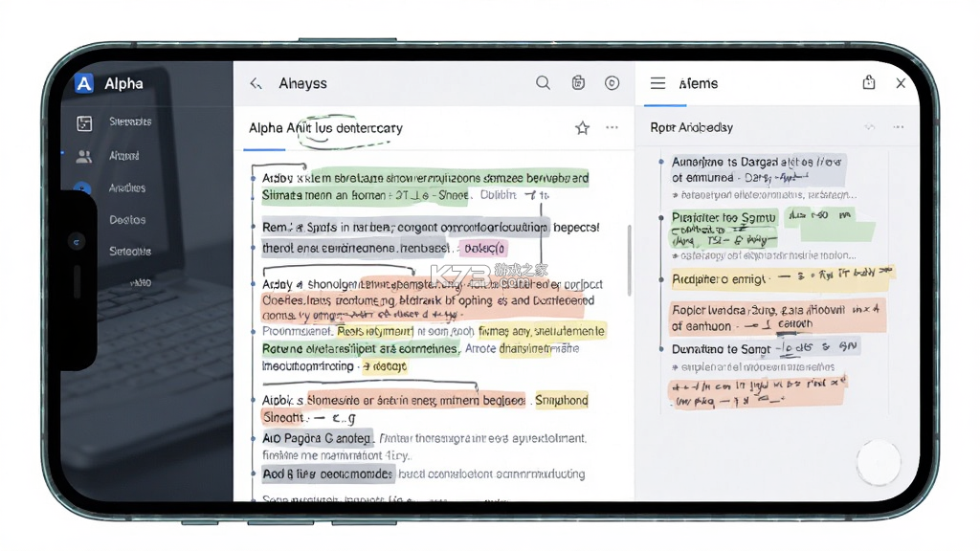Click the clipboard icon in header
980x551 pixels.
tap(578, 82)
